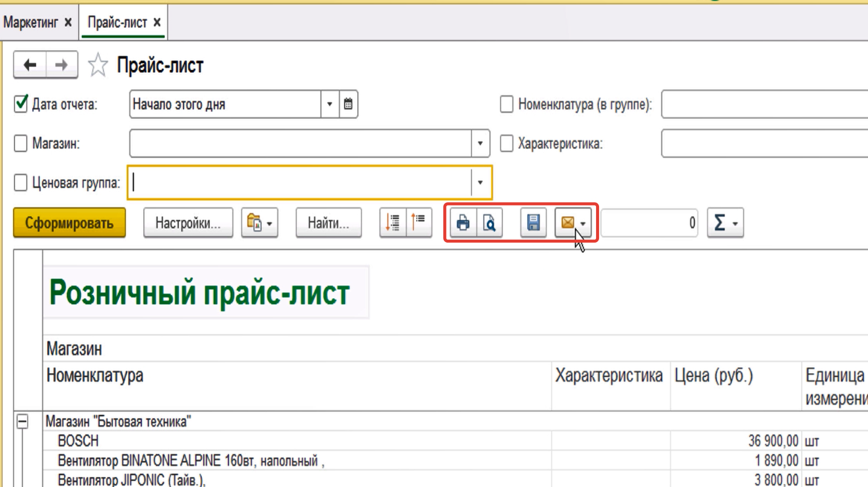Collapse the Магазин "Бытовая техника" group
The height and width of the screenshot is (487, 868).
(22, 422)
